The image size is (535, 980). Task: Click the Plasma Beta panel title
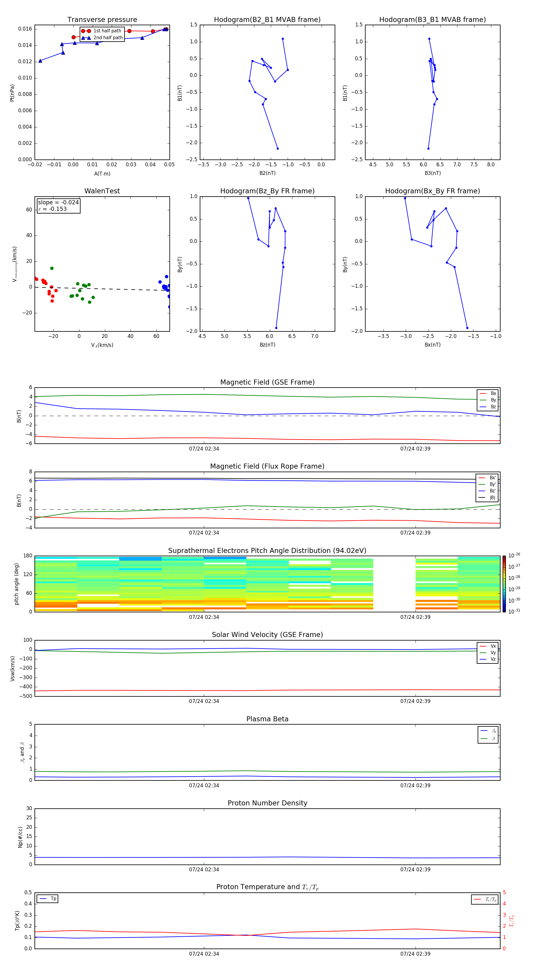[x=267, y=719]
